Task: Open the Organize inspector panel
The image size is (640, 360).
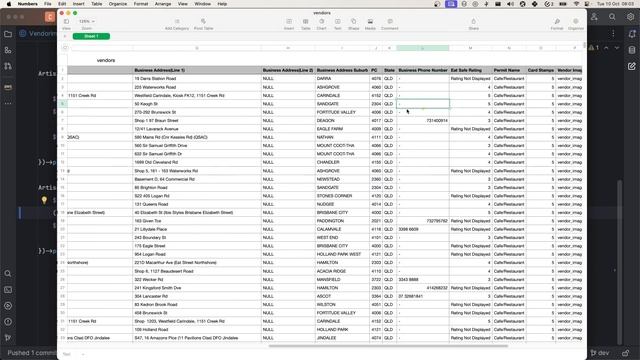Action: (576, 22)
